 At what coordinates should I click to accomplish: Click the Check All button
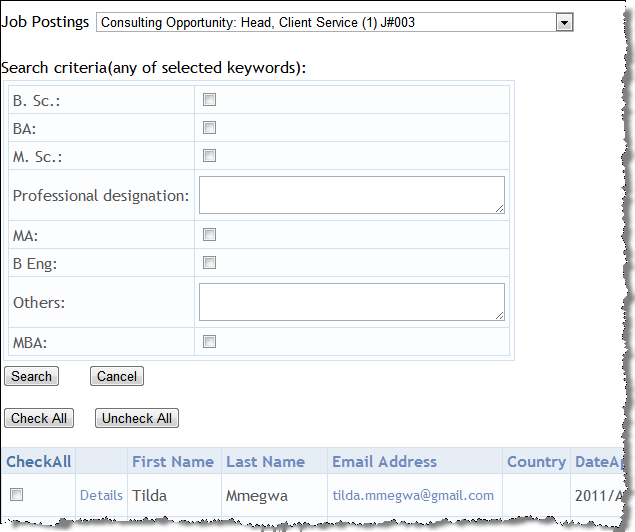(39, 419)
